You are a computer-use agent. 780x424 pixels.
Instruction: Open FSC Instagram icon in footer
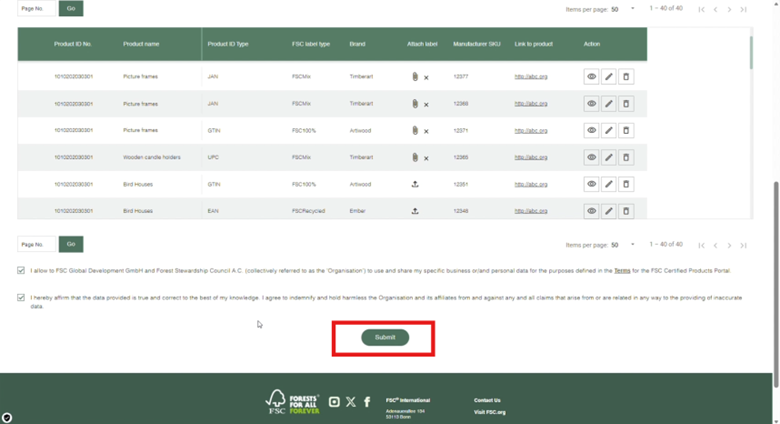334,402
